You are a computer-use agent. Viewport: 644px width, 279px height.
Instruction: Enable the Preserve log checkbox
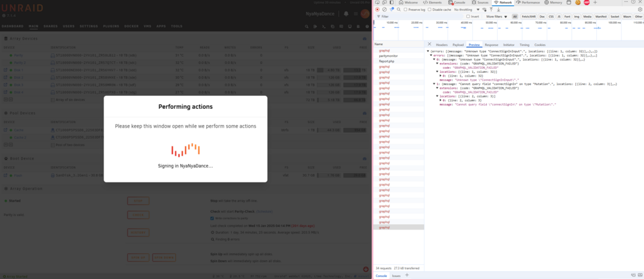tap(405, 10)
